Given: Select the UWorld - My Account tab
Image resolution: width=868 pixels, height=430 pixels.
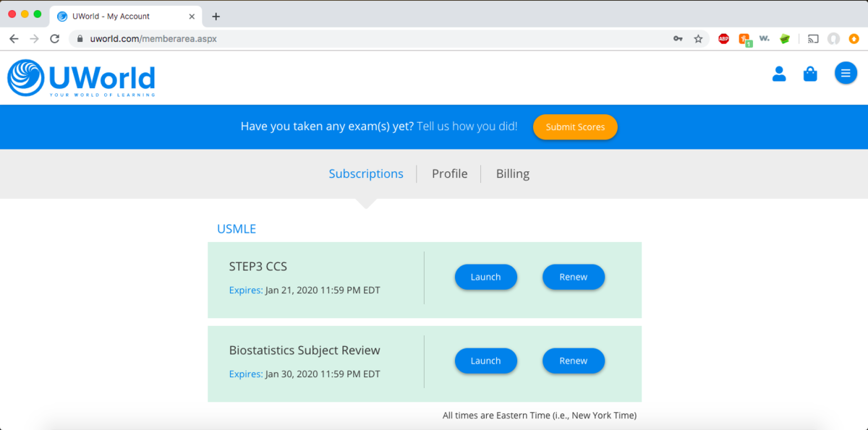Looking at the screenshot, I should click(x=126, y=16).
